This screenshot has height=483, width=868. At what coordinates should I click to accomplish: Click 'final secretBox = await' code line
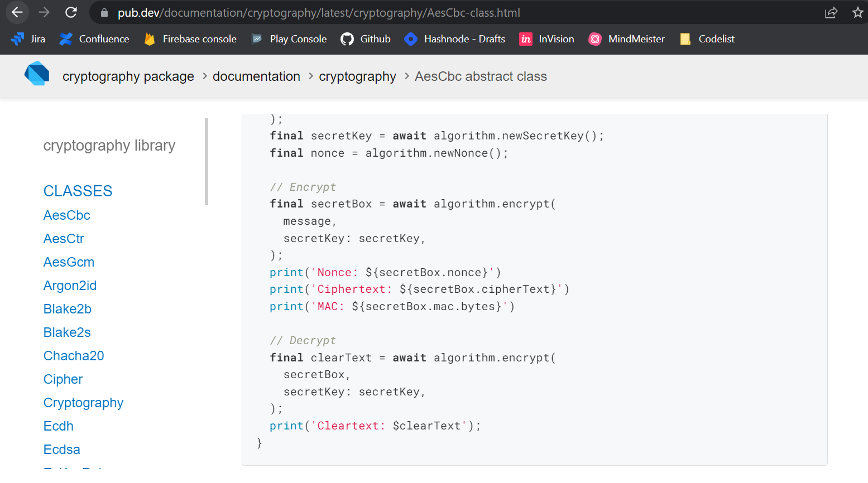point(413,204)
